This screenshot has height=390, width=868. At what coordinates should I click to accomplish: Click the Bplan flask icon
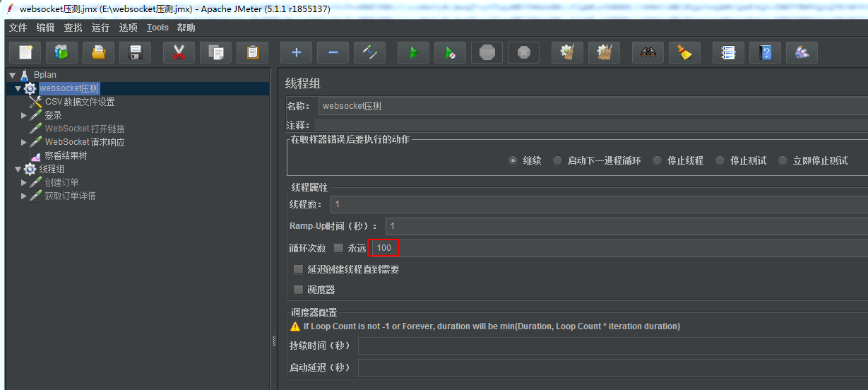[x=24, y=74]
